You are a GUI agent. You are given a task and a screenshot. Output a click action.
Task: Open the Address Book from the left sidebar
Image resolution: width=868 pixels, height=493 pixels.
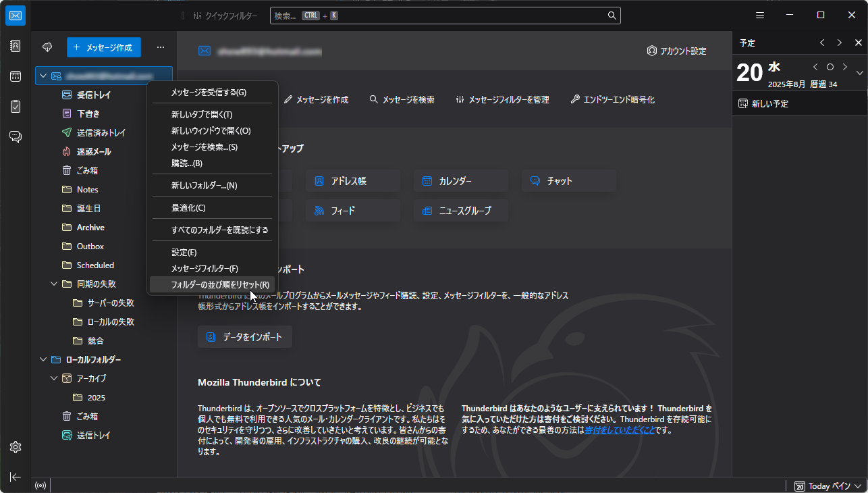(x=15, y=45)
